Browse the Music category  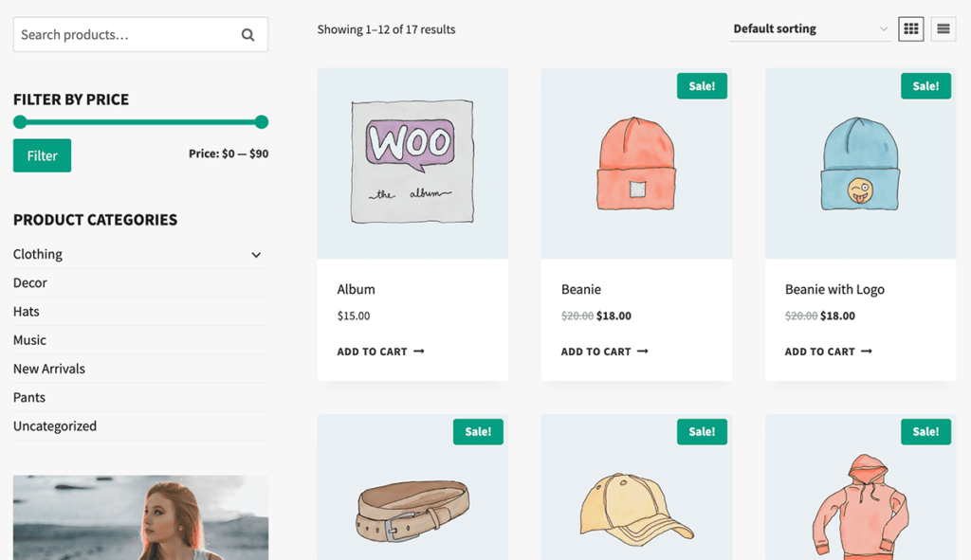(30, 340)
